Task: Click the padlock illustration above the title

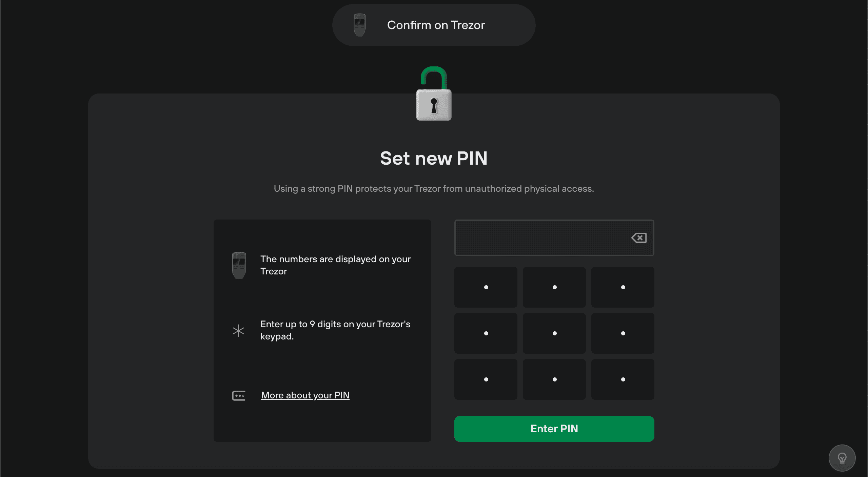Action: [x=434, y=94]
